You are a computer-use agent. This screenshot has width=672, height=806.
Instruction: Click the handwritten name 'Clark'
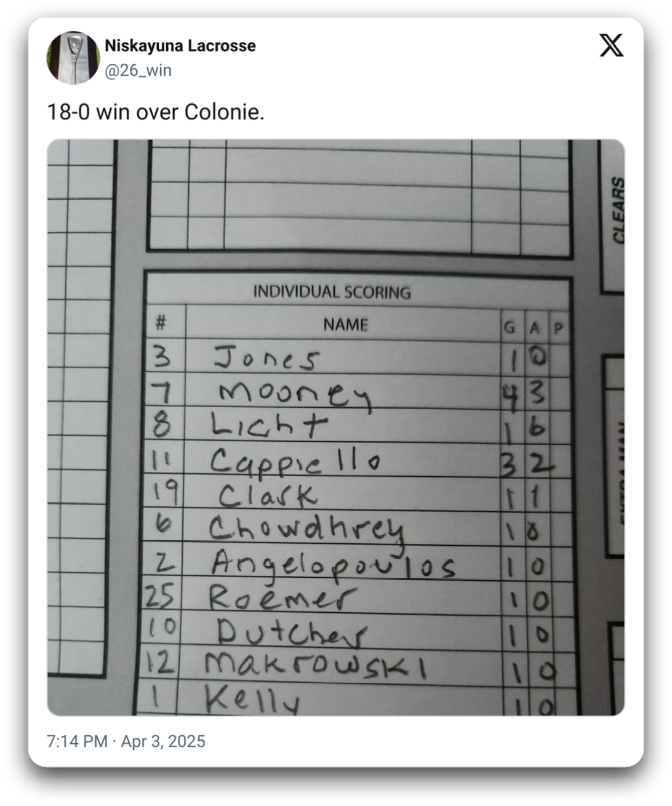[x=268, y=495]
